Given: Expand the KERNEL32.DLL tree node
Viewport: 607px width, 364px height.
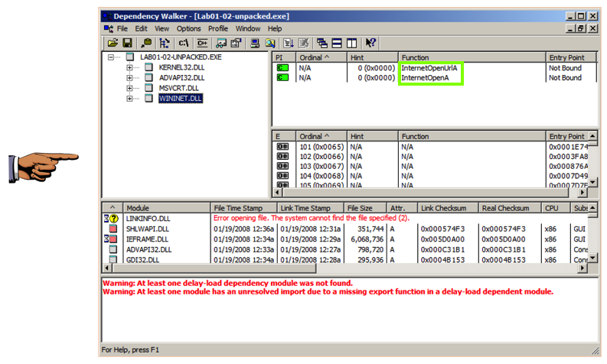Looking at the screenshot, I should pyautogui.click(x=130, y=67).
